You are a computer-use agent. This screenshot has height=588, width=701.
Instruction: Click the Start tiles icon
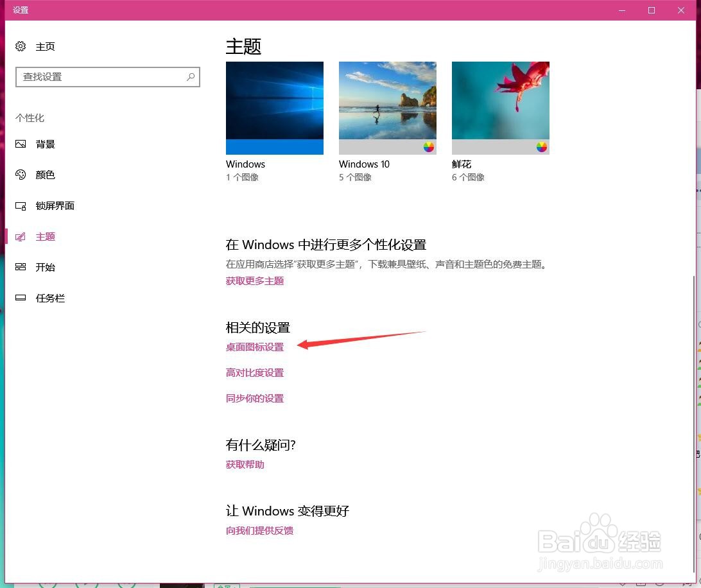click(21, 267)
